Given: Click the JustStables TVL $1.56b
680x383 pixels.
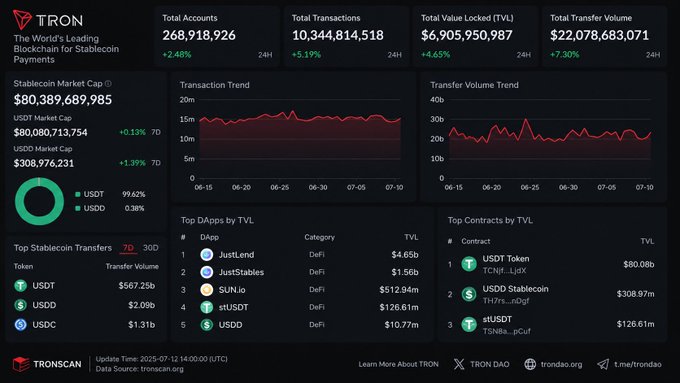Looking at the screenshot, I should pyautogui.click(x=405, y=272).
